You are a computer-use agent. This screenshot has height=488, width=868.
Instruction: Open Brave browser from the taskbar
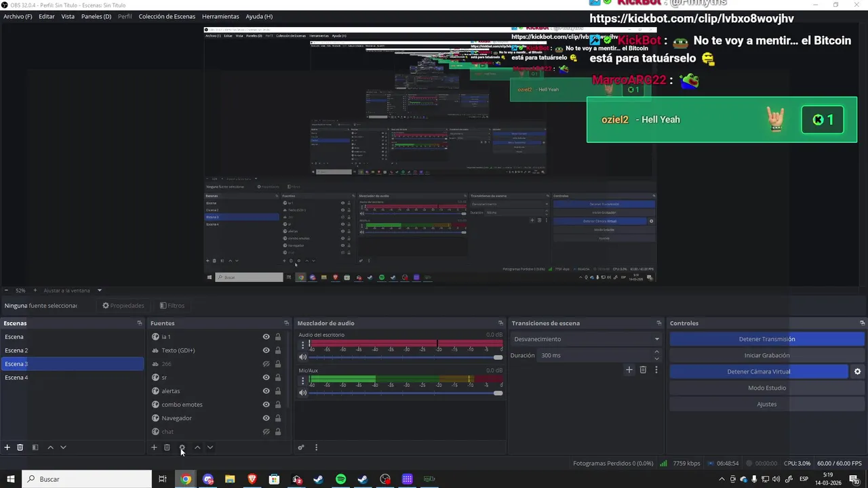252,479
